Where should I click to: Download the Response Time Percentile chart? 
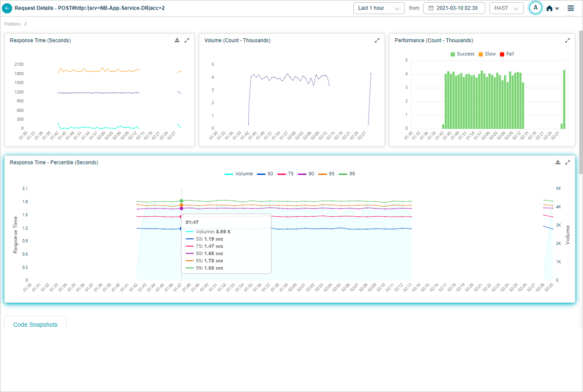point(558,162)
